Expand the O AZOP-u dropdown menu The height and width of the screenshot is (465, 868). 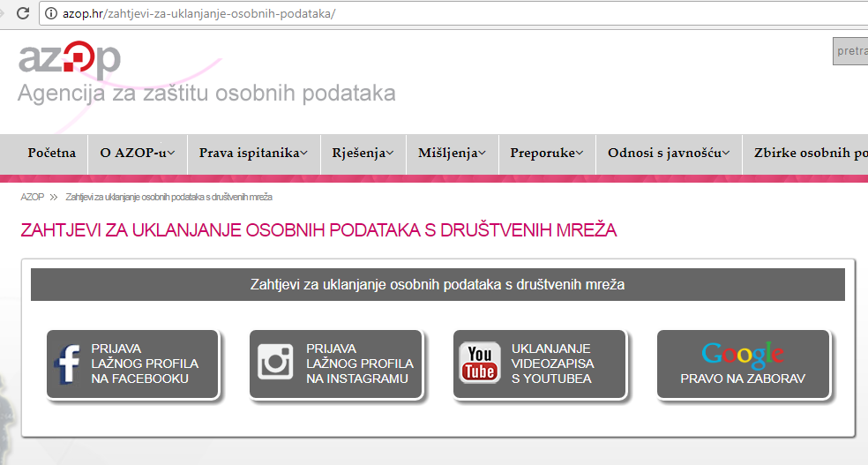[137, 154]
